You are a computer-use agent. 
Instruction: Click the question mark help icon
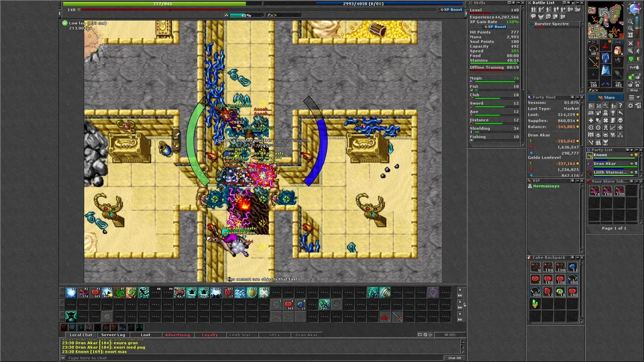(620, 106)
